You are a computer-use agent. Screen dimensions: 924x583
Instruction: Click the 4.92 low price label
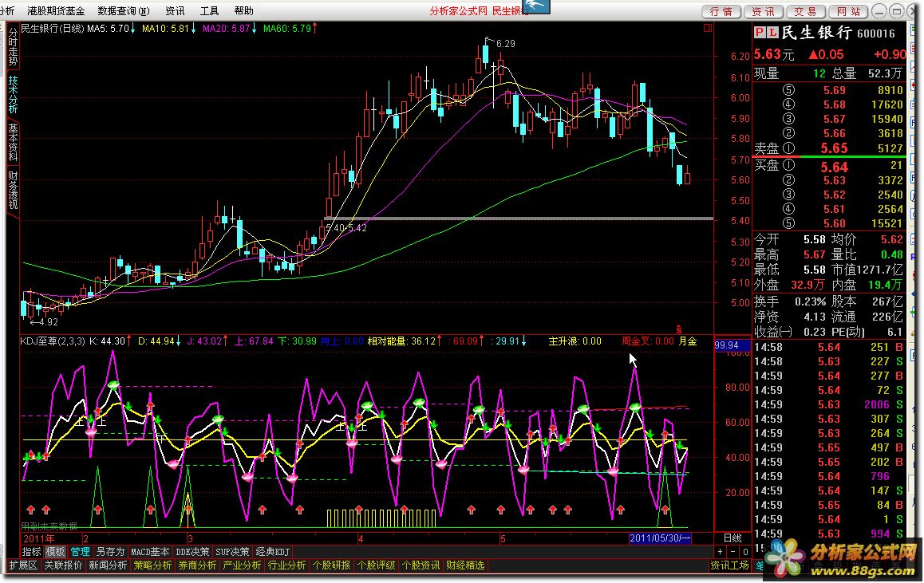[x=47, y=322]
